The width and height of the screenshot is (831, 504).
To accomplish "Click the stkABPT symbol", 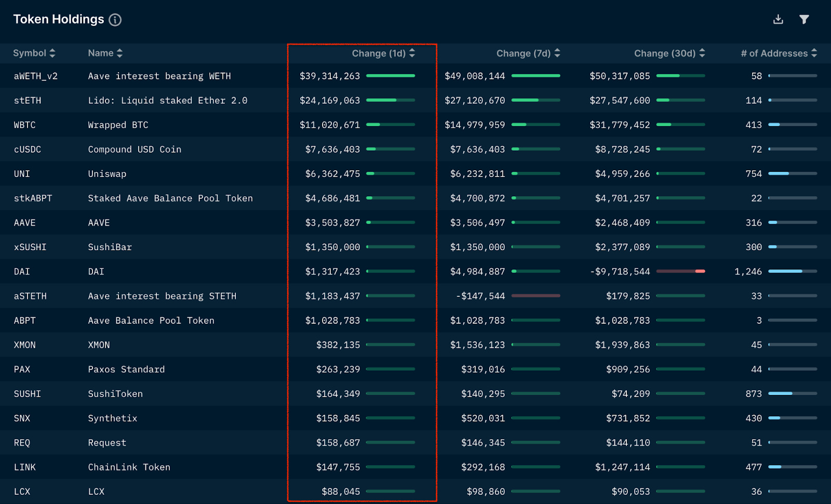I will pos(33,198).
